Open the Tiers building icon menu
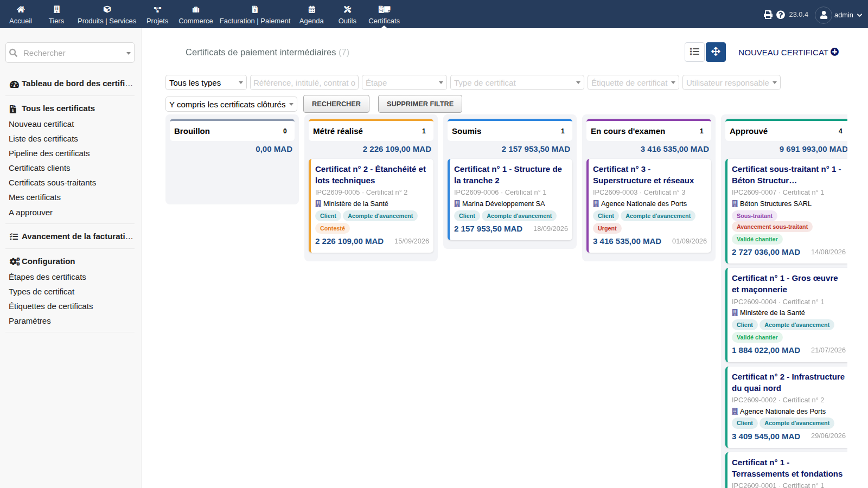The image size is (868, 488). click(56, 9)
